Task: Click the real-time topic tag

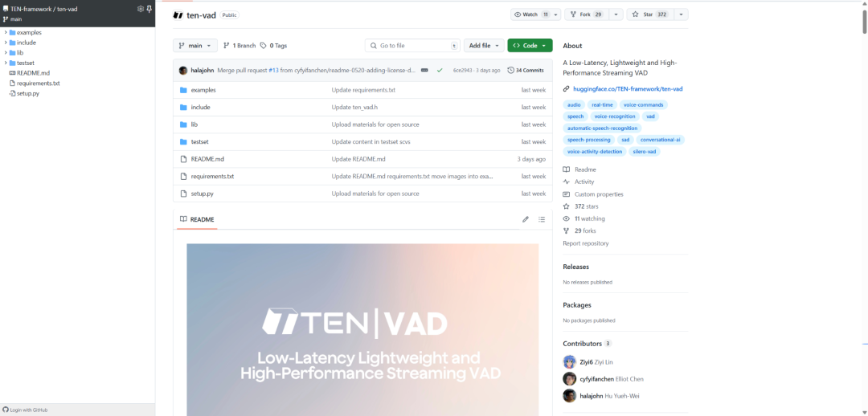Action: [x=602, y=104]
